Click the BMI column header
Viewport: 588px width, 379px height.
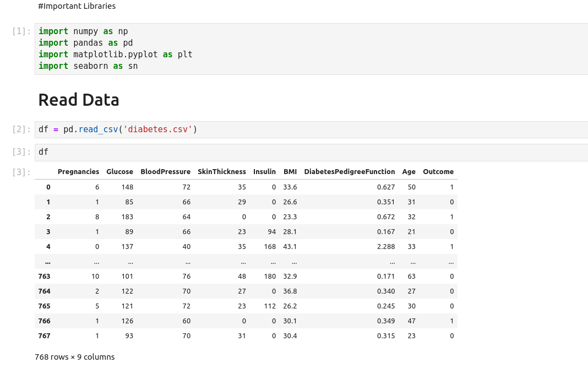coord(290,172)
